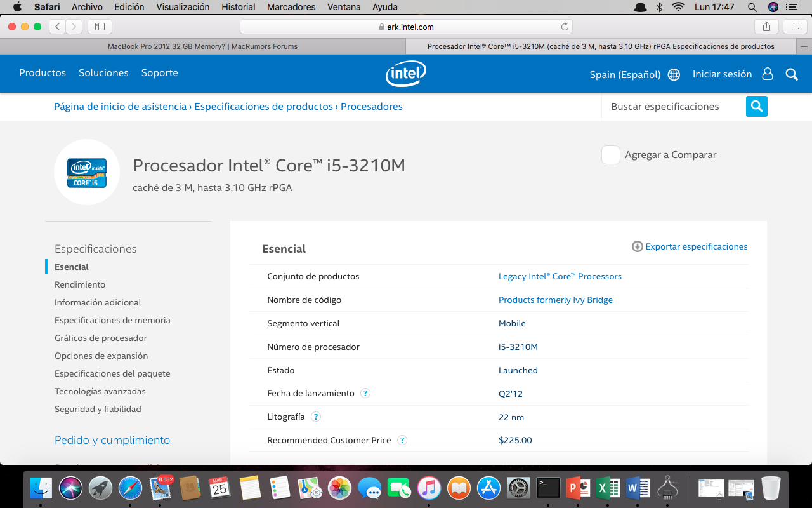Click the Exportar especificaciones download icon
This screenshot has height=508, width=812.
[x=638, y=246]
